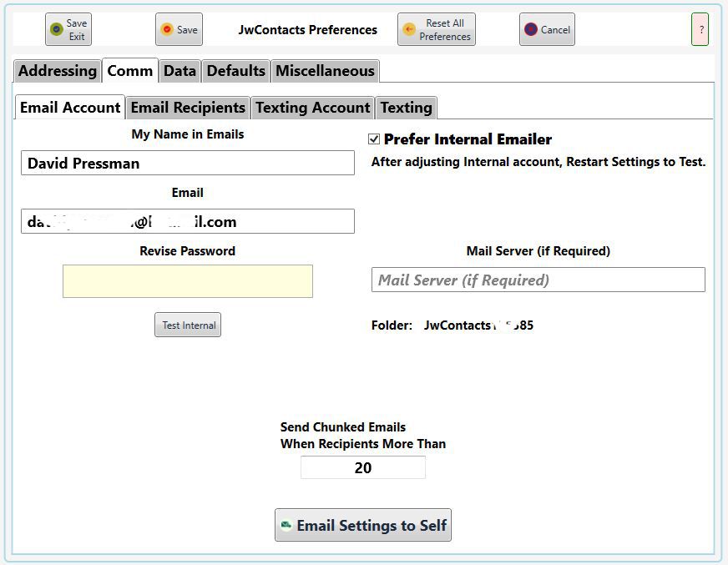
Task: Click the Test Internal button
Action: (x=188, y=325)
